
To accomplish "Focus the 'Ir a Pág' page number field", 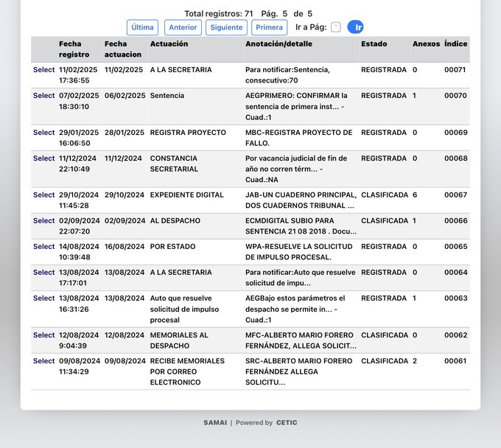I will click(x=335, y=27).
